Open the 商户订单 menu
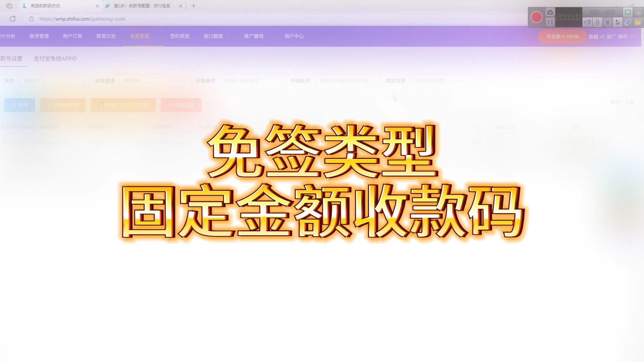 click(72, 36)
